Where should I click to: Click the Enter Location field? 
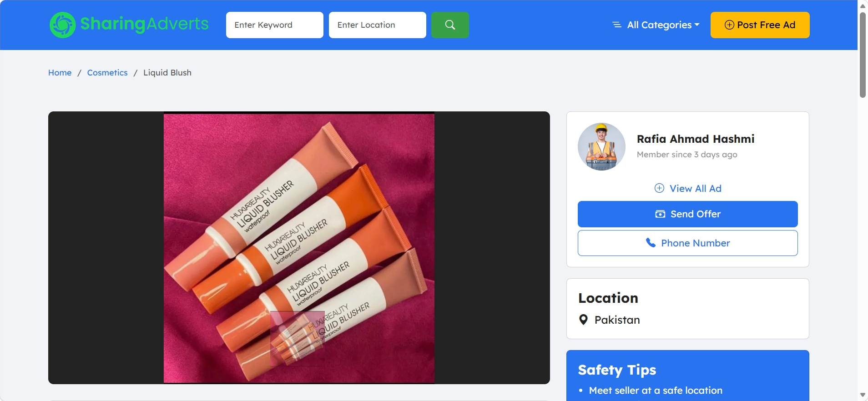point(378,25)
